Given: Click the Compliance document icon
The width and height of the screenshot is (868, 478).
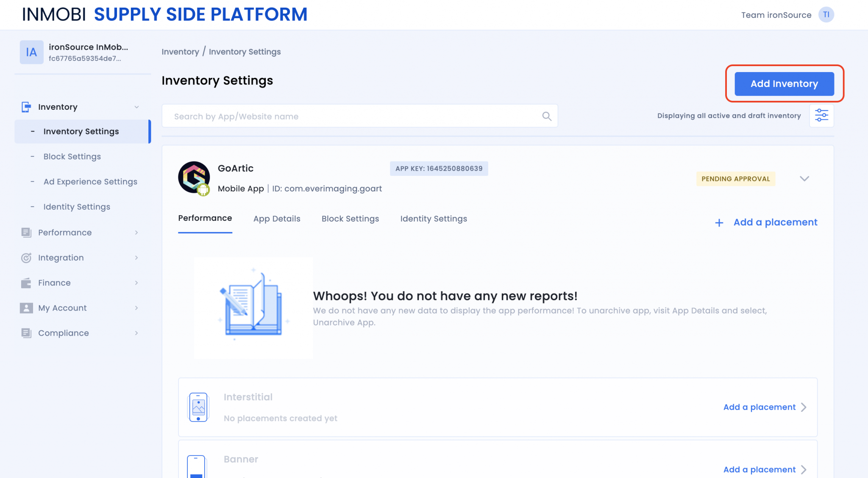Looking at the screenshot, I should click(x=26, y=333).
